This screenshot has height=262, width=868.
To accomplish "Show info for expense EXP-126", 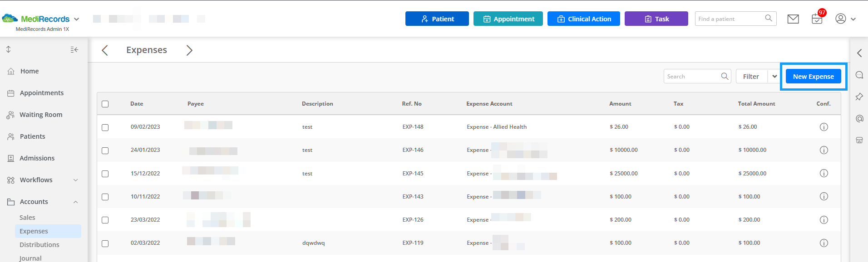I will pos(824,220).
